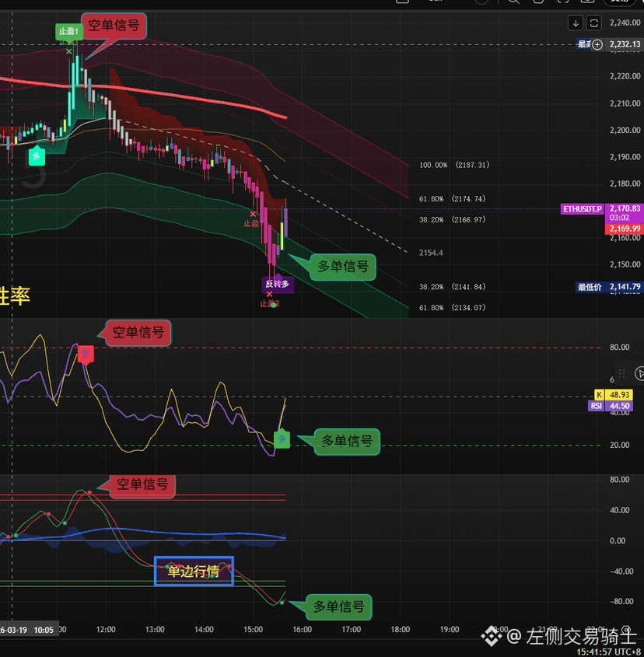This screenshot has width=644, height=657.
Task: Click the 2154.4 level label
Action: click(x=431, y=253)
